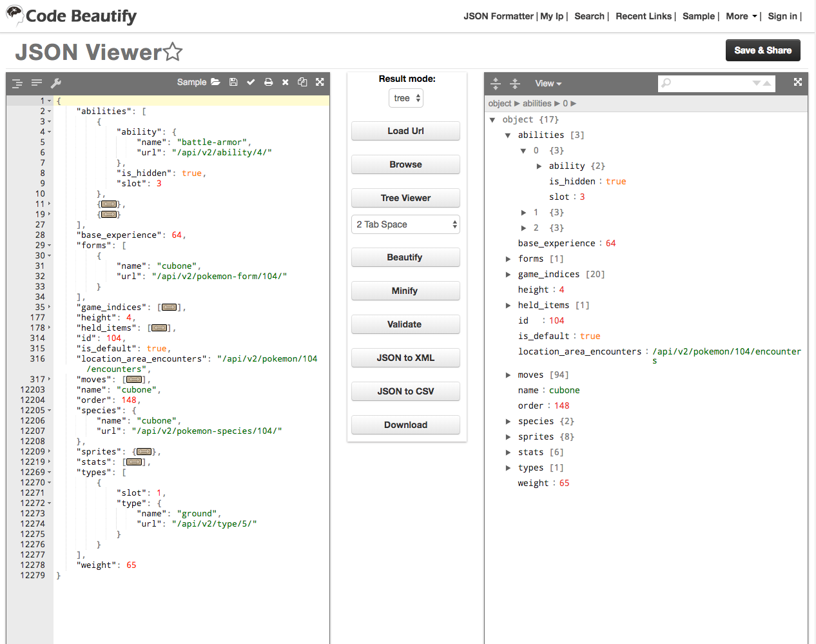Collapse the abilities node in tree
Viewport: 816px width, 644px height.
coord(508,135)
